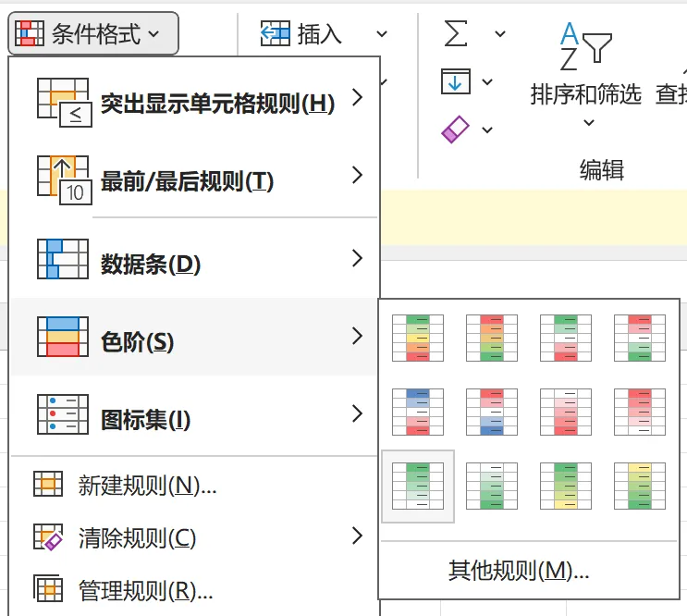Click 其他规则 more rules link
Viewport: 687px width, 616px height.
pos(518,570)
